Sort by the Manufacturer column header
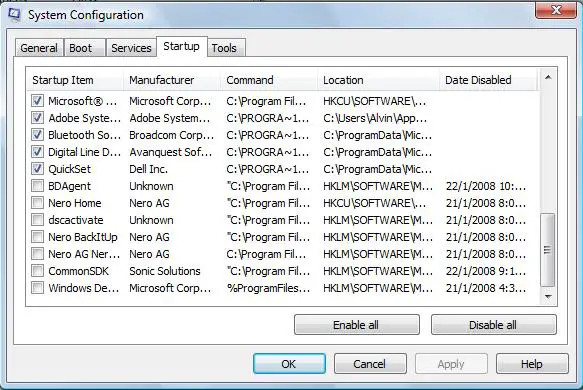This screenshot has height=390, width=583. coord(172,80)
